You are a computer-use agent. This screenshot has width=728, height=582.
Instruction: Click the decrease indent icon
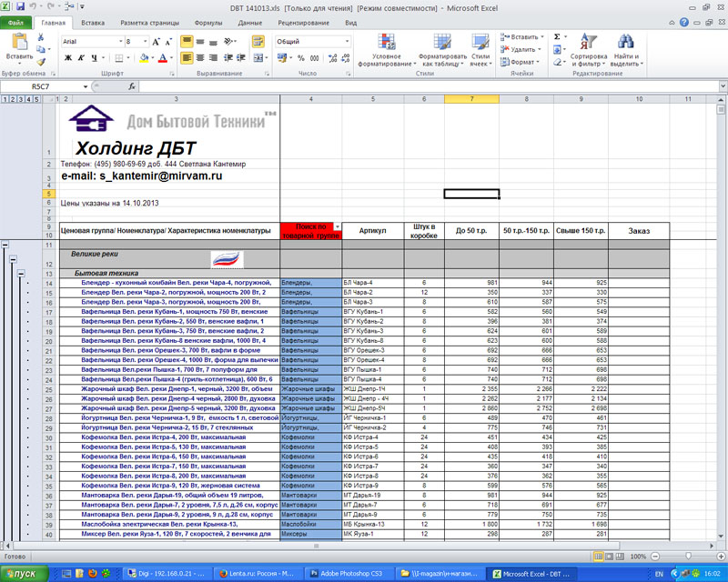[228, 58]
